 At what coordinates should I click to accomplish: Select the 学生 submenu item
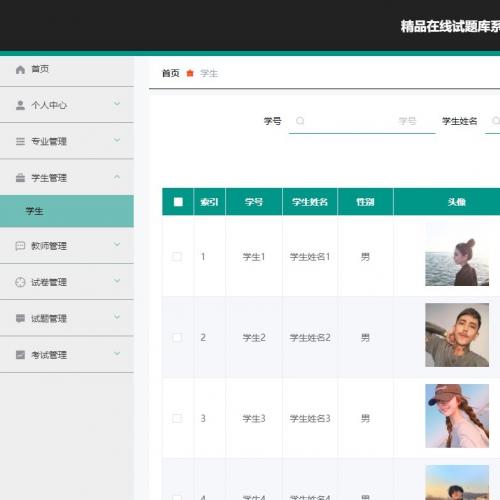click(67, 211)
